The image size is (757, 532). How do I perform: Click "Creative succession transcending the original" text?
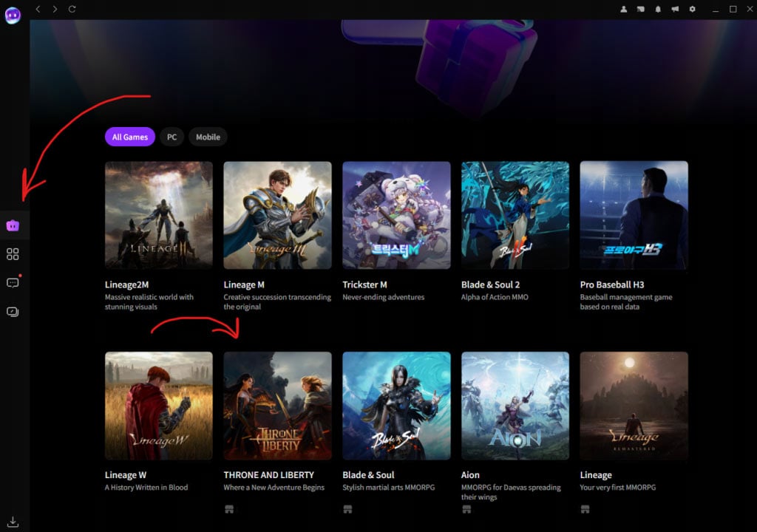(277, 301)
